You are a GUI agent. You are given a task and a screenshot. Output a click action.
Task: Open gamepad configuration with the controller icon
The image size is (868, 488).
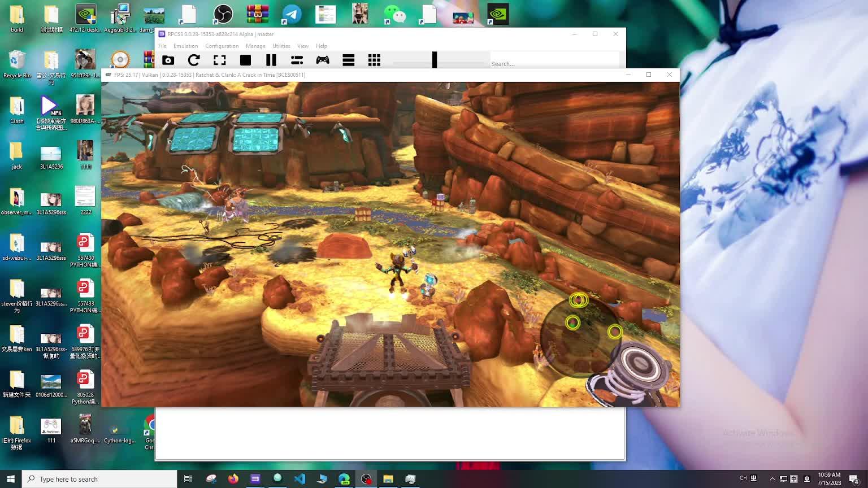[322, 60]
